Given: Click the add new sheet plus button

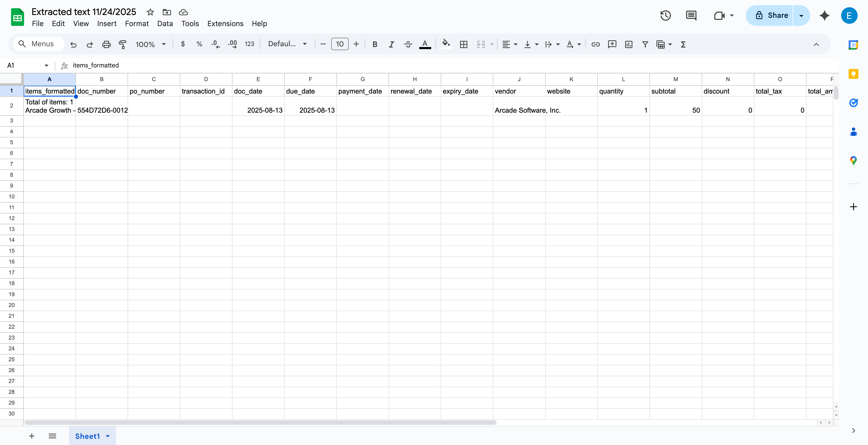Looking at the screenshot, I should 32,436.
